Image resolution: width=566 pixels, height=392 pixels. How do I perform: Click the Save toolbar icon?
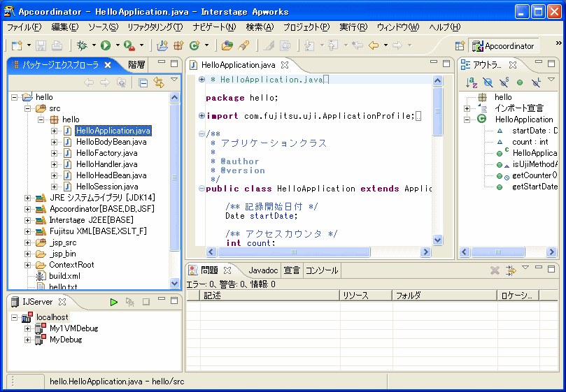pos(41,45)
